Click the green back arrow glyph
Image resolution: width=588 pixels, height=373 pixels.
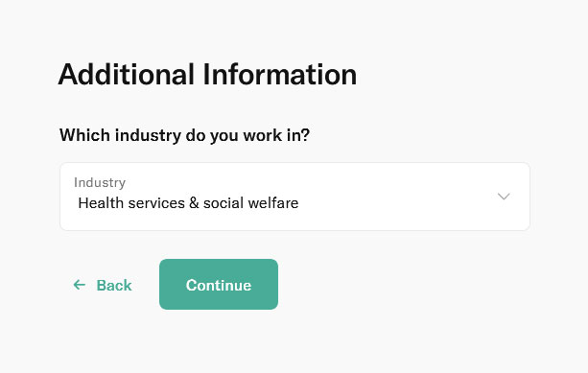[x=79, y=285]
